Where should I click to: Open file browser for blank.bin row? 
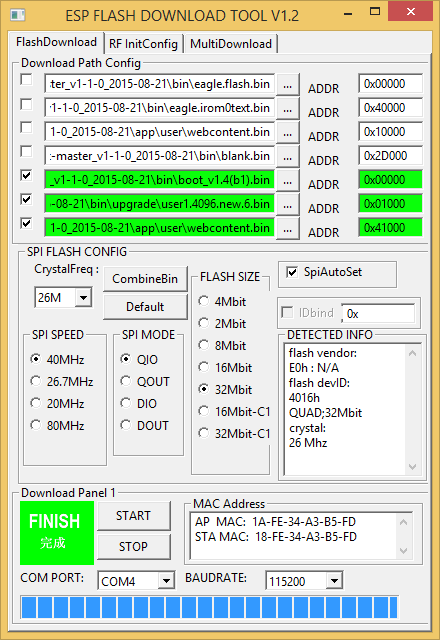(x=288, y=156)
